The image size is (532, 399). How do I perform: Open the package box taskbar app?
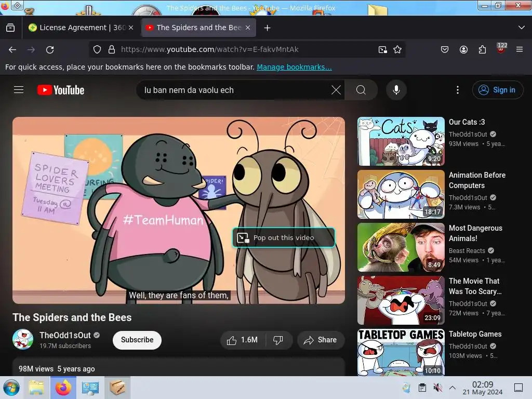[117, 388]
